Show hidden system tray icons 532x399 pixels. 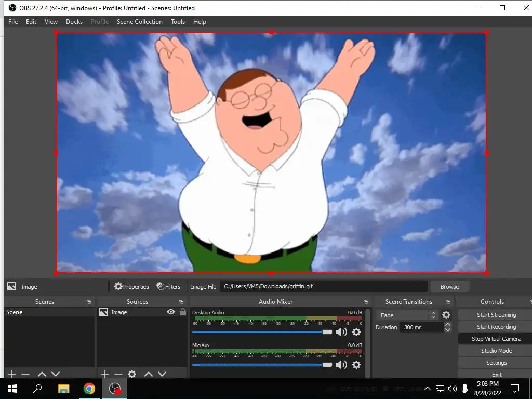pos(428,389)
